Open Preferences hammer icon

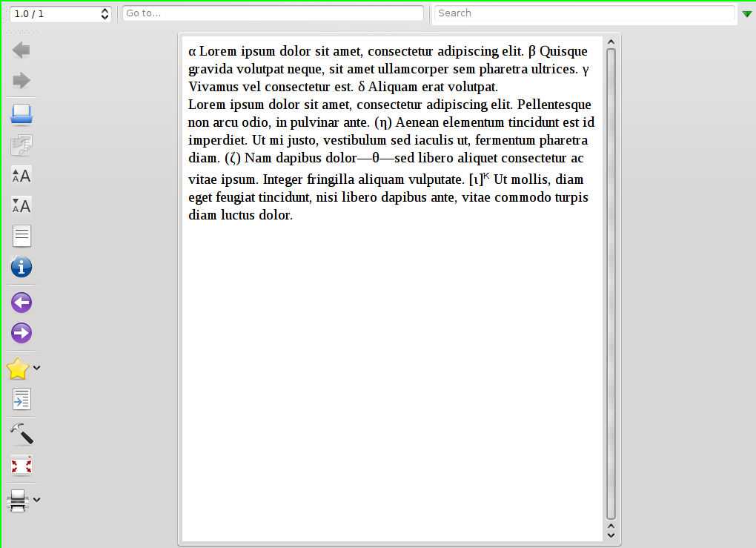coord(21,434)
